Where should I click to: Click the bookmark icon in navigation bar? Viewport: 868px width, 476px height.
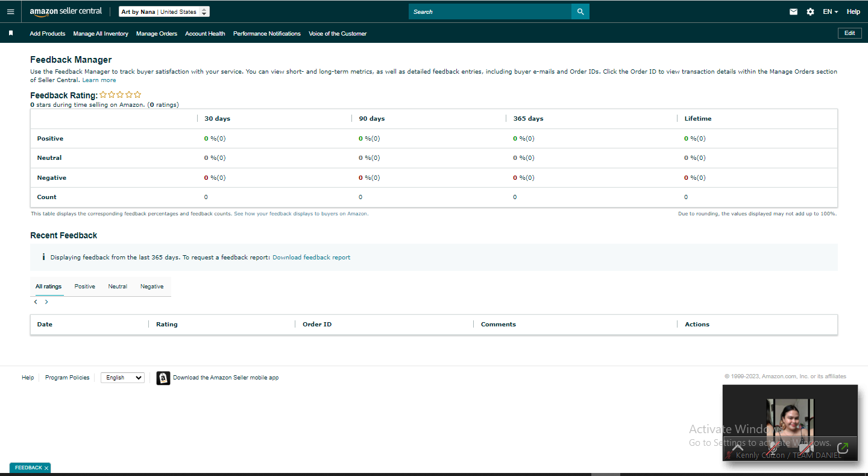[11, 33]
